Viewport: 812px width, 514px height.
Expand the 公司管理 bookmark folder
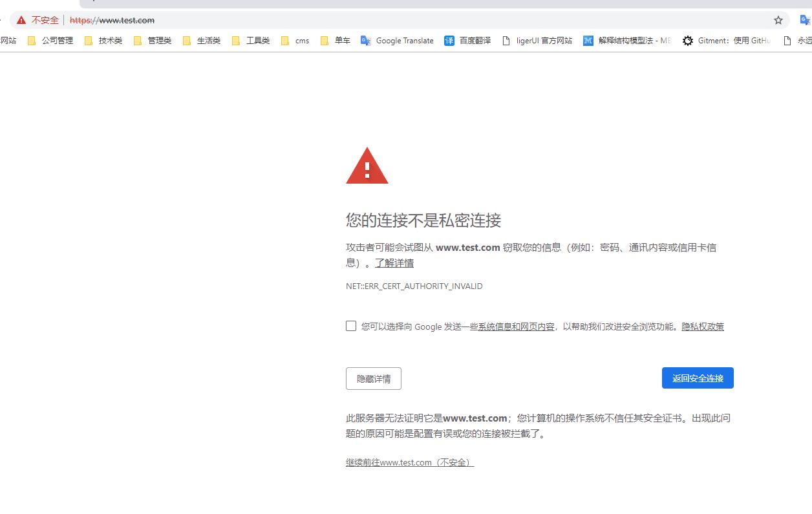[50, 41]
